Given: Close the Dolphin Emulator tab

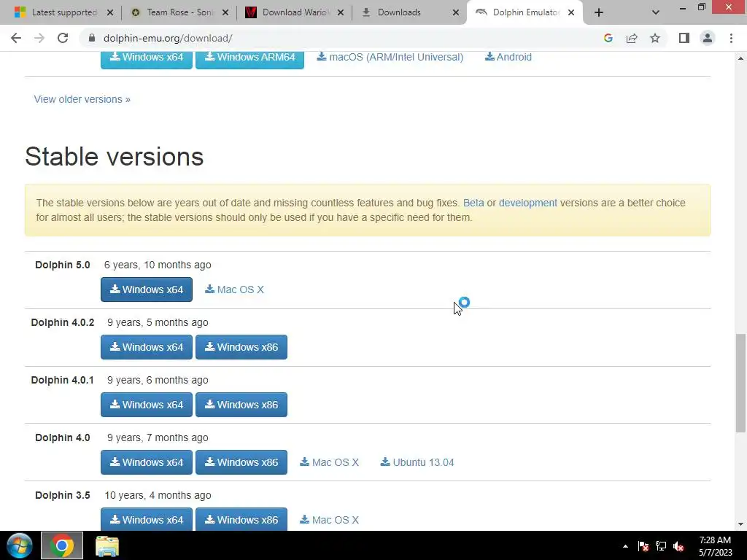Looking at the screenshot, I should click(x=571, y=12).
